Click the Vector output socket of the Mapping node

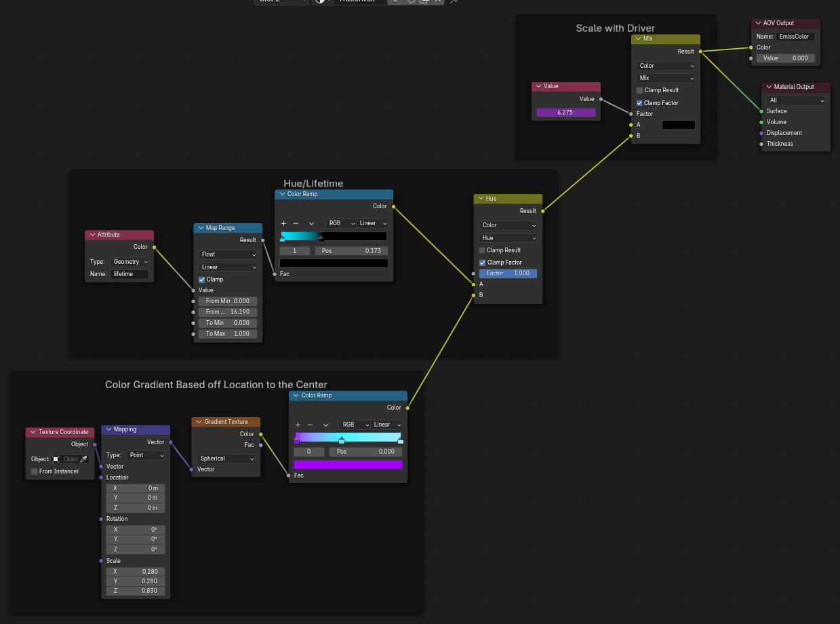tap(171, 442)
